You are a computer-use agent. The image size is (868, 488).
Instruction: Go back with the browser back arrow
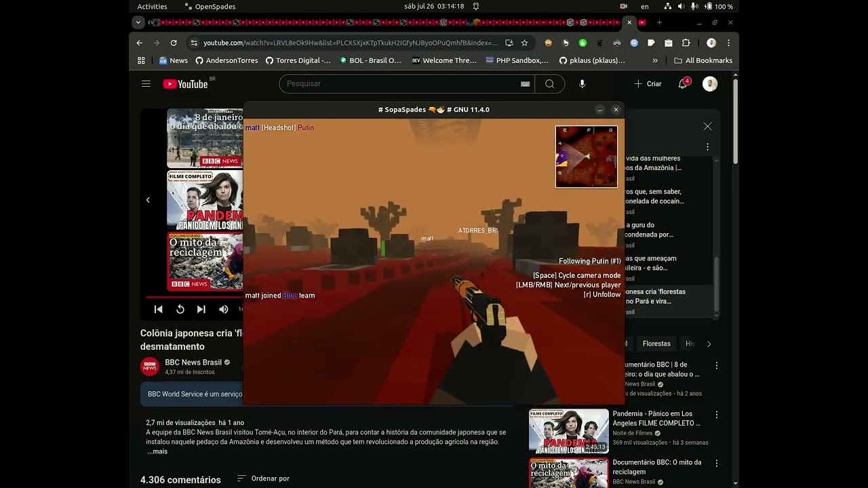pyautogui.click(x=140, y=43)
